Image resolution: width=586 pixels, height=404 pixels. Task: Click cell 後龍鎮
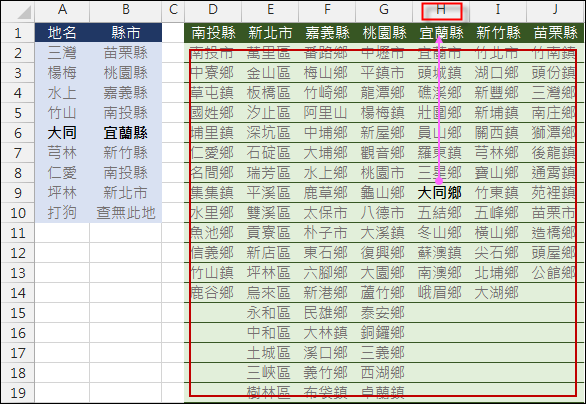pos(555,153)
